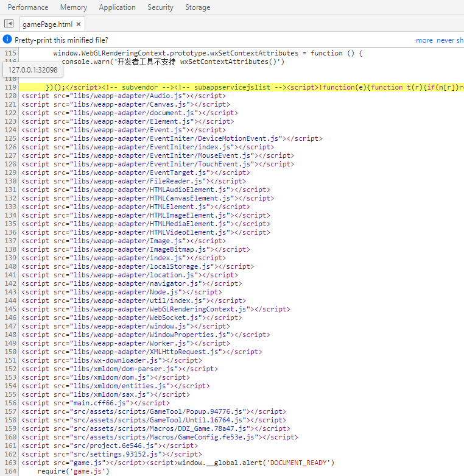
Task: Click the HTMLVideoElement.js script line
Action: (x=146, y=232)
